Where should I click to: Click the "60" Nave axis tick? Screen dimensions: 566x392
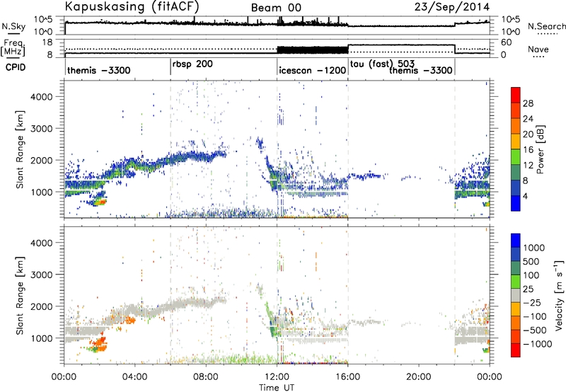pyautogui.click(x=506, y=42)
